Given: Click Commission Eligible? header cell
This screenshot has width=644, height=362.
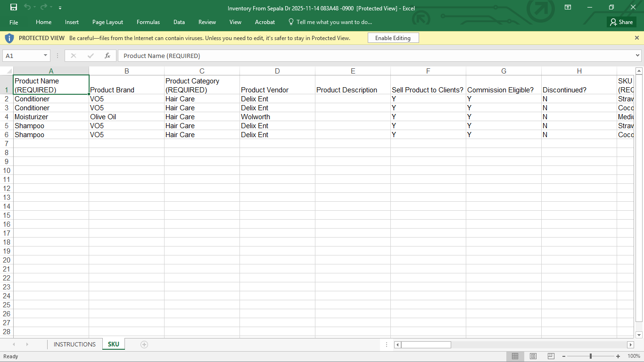Looking at the screenshot, I should pos(504,85).
